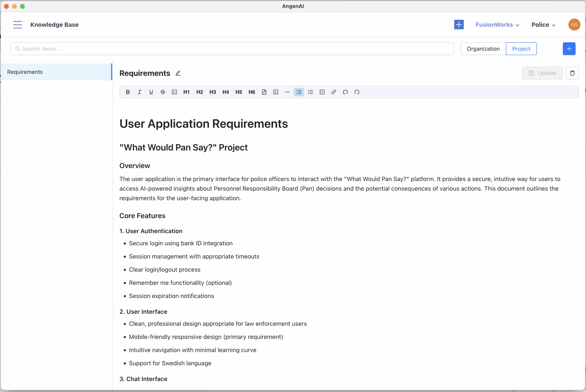Toggle bold formatting in the editor toolbar
The image size is (586, 392).
(x=128, y=92)
